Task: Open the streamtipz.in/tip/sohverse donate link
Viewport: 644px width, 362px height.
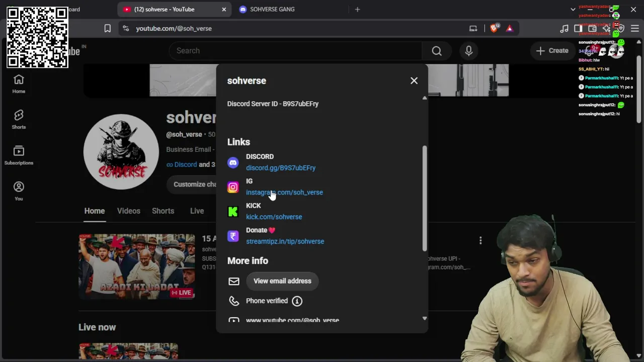Action: pyautogui.click(x=285, y=241)
